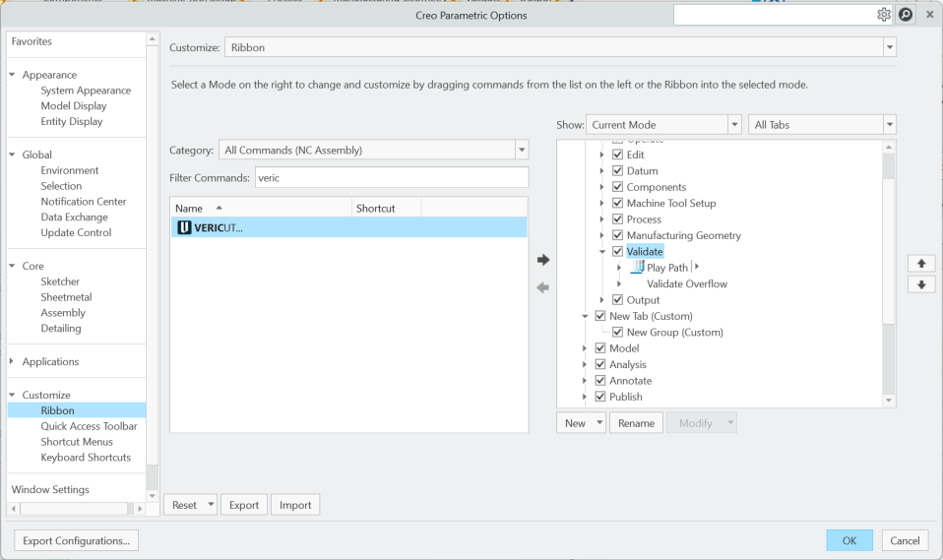The height and width of the screenshot is (560, 943).
Task: Collapse the Validate tree node
Action: click(602, 251)
